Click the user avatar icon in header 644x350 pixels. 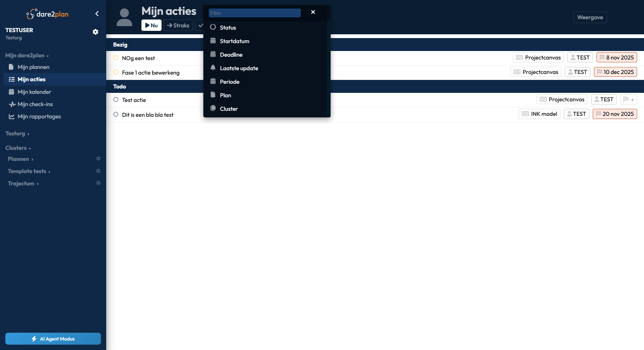click(x=124, y=17)
